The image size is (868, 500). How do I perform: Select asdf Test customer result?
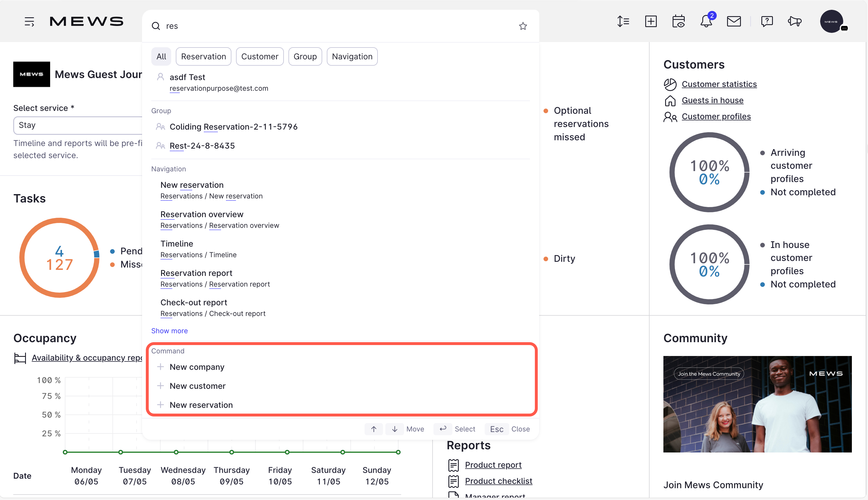coord(340,82)
